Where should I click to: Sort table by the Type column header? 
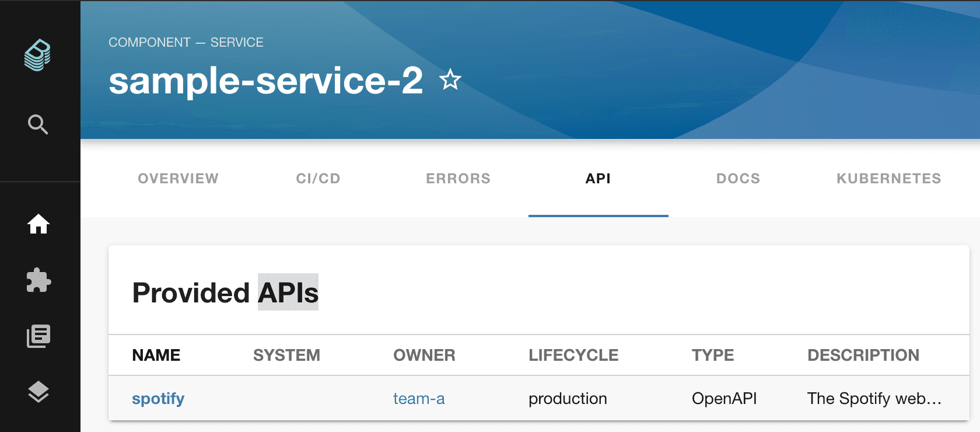click(713, 355)
